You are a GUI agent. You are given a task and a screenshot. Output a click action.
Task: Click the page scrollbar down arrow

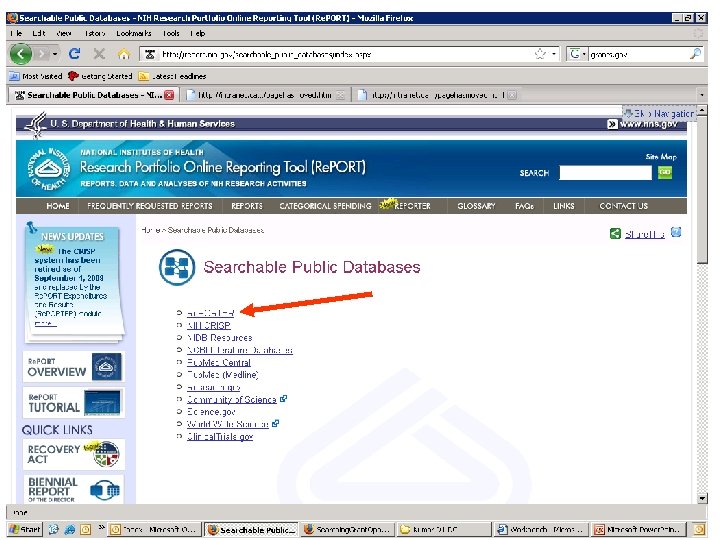702,498
